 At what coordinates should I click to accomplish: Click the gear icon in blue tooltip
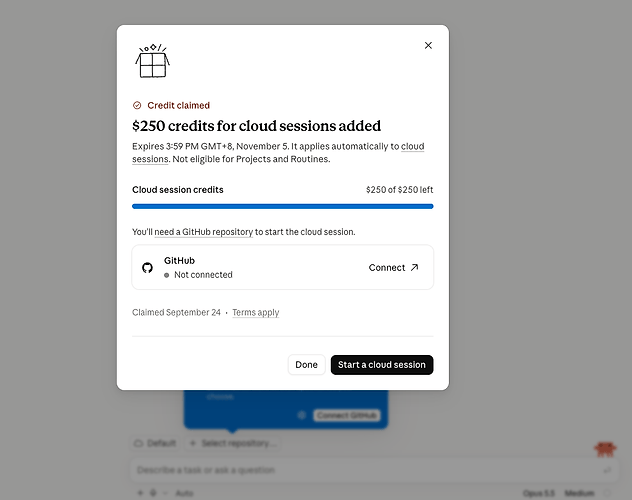(x=301, y=415)
